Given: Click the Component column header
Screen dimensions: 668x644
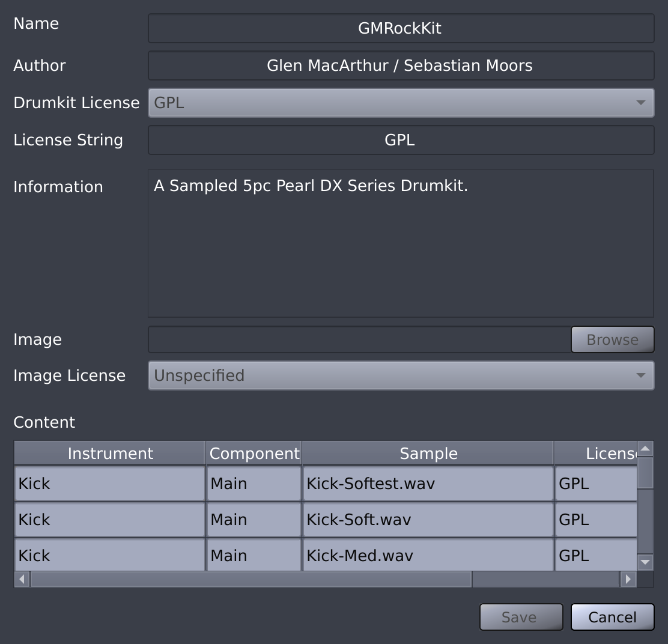Looking at the screenshot, I should 254,454.
